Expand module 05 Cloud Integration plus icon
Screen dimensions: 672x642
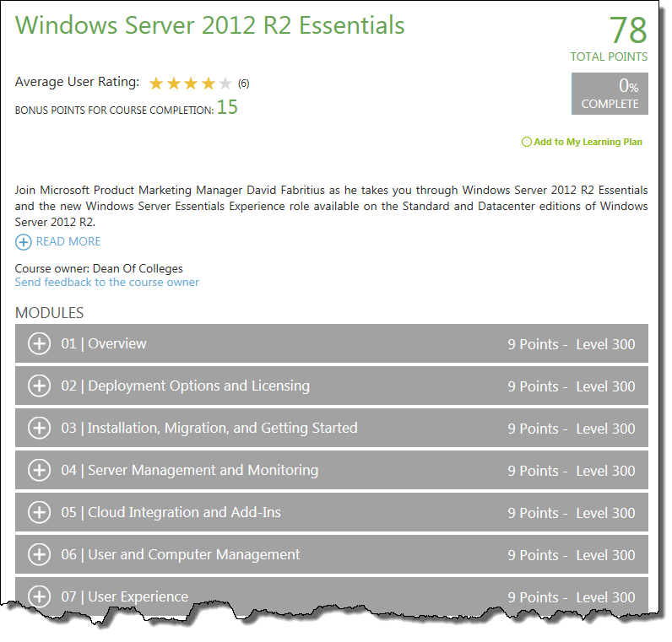pos(39,512)
